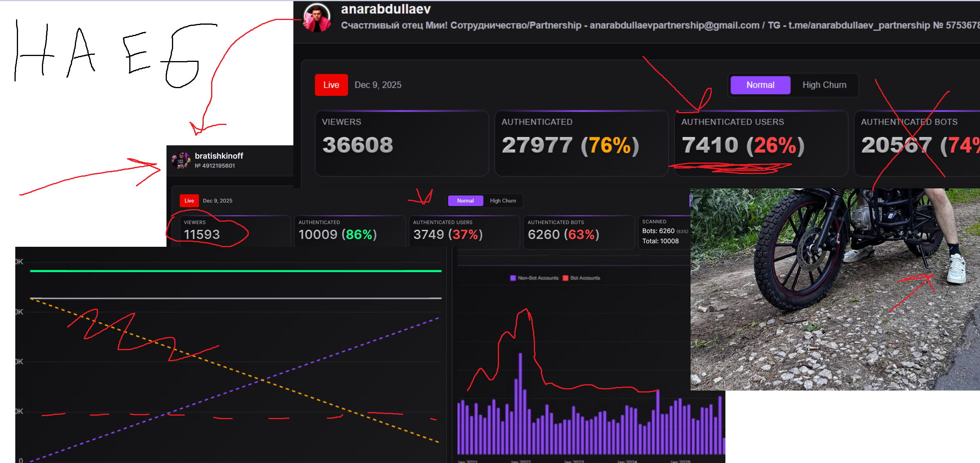Click the anarabdullaev profile avatar
This screenshot has height=463, width=980.
pos(317,18)
